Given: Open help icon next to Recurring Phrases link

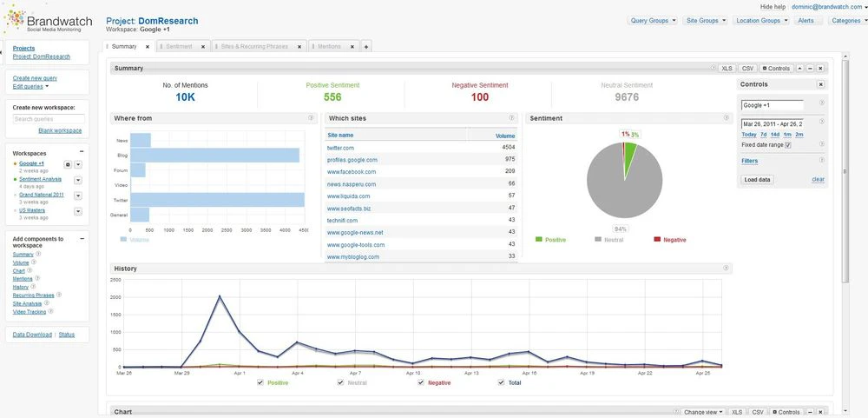Looking at the screenshot, I should (59, 295).
